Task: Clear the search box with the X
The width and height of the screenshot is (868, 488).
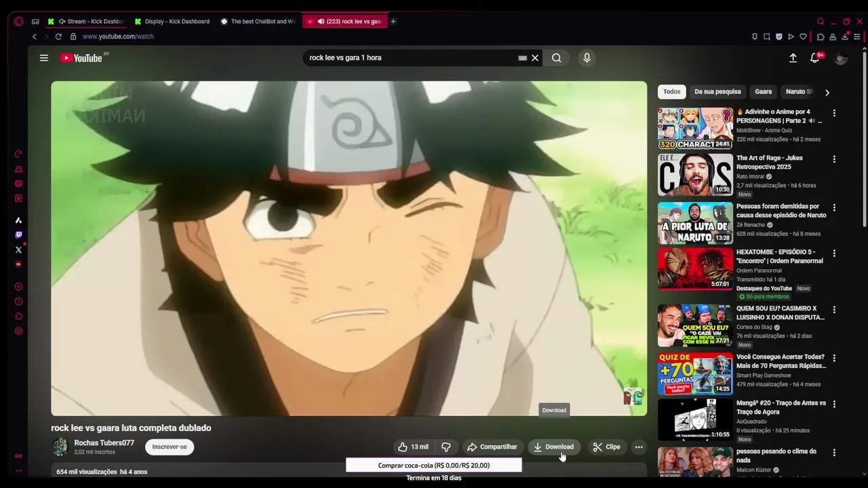Action: pyautogui.click(x=535, y=58)
